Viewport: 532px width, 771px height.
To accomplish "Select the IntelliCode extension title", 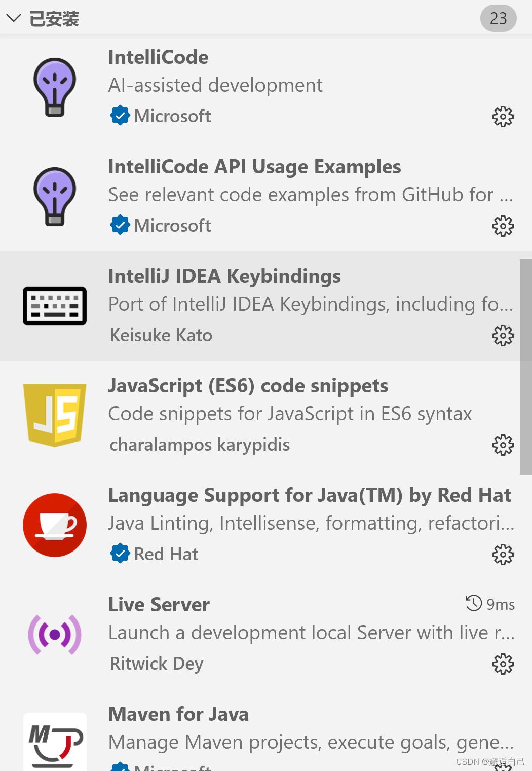I will pos(158,57).
